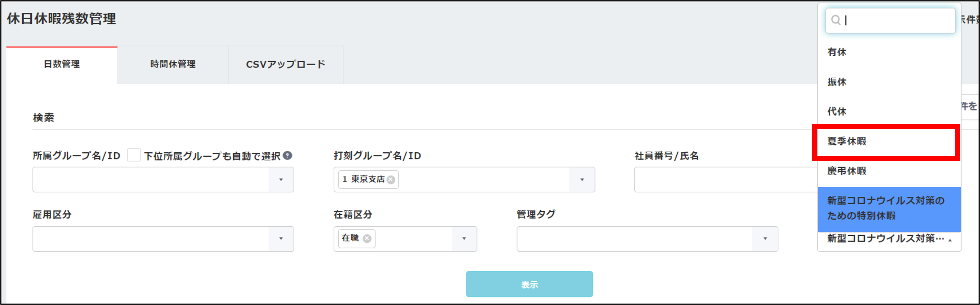Open the CSVアップロード tab
This screenshot has height=305, width=980.
pos(285,64)
